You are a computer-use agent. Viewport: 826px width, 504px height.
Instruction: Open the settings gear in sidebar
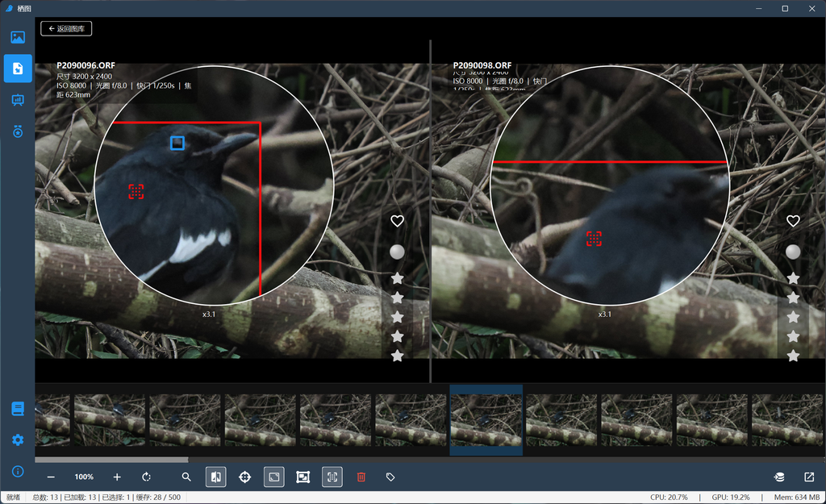point(18,440)
